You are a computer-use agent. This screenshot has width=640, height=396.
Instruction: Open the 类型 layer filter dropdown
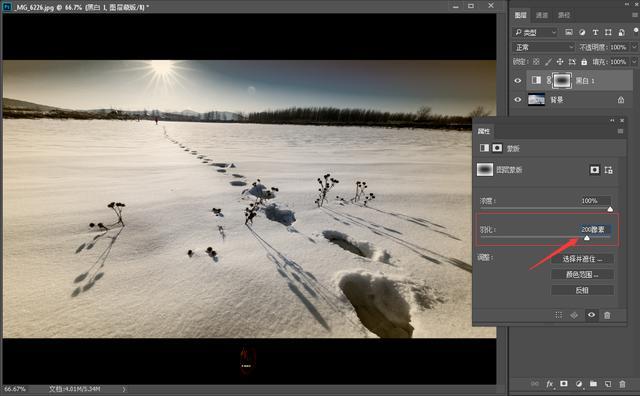click(x=535, y=32)
